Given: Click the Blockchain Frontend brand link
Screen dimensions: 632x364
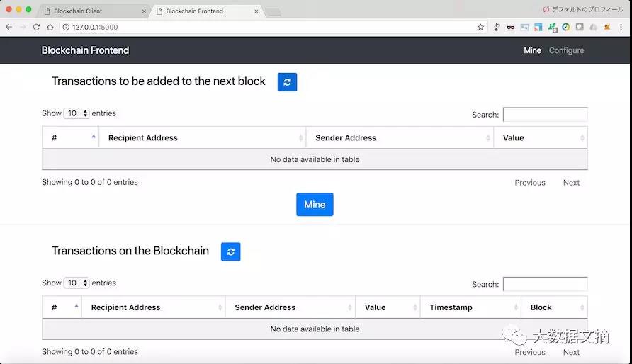Looking at the screenshot, I should tap(85, 50).
